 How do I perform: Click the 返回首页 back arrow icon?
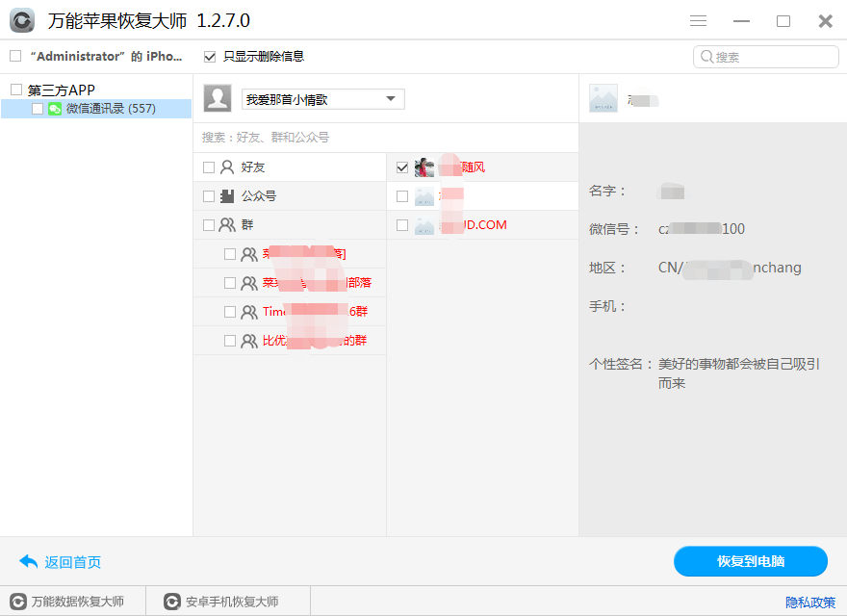28,561
